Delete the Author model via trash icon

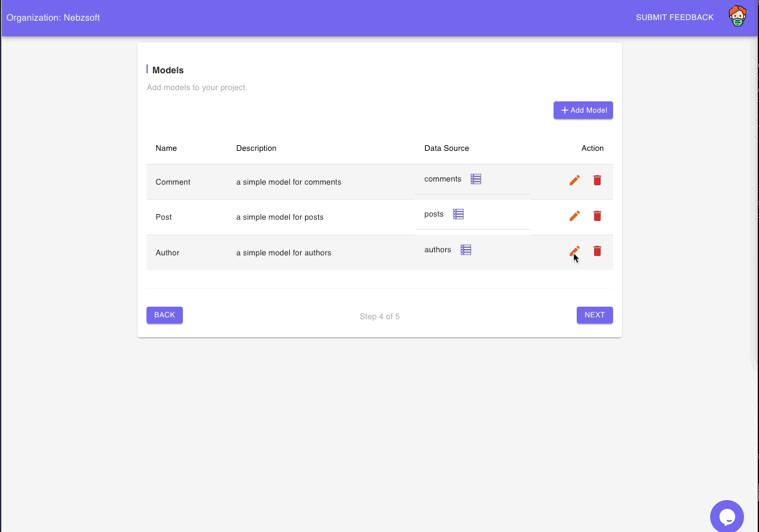point(597,251)
